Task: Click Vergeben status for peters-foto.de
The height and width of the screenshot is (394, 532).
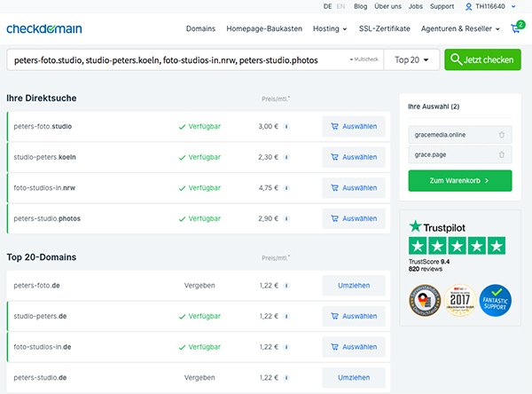Action: coord(199,286)
